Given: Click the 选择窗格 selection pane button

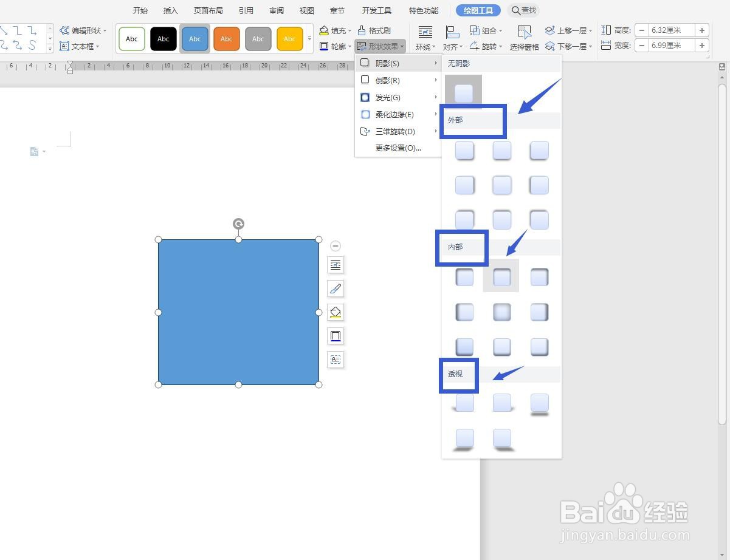Looking at the screenshot, I should click(524, 39).
